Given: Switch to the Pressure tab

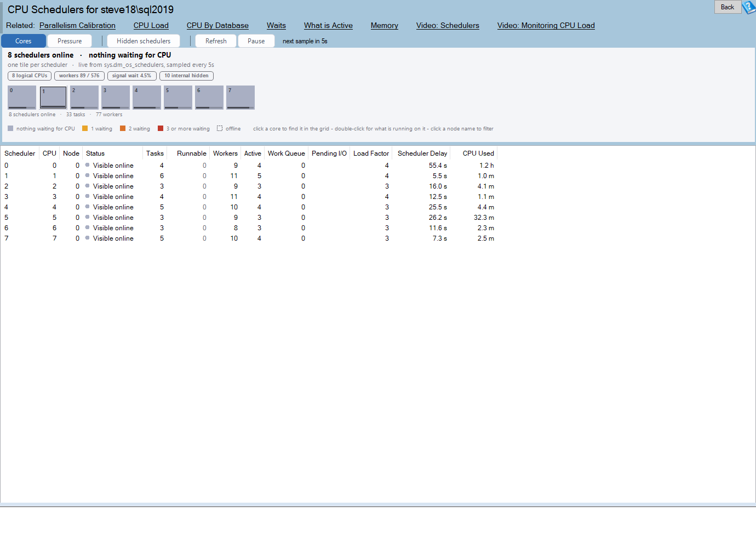Looking at the screenshot, I should pyautogui.click(x=70, y=41).
